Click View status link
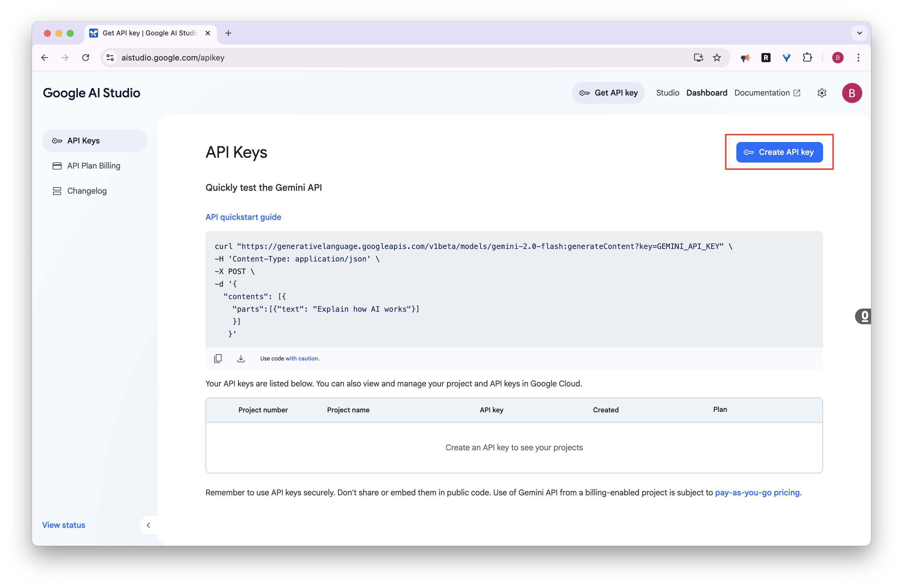Image resolution: width=903 pixels, height=588 pixels. point(64,525)
